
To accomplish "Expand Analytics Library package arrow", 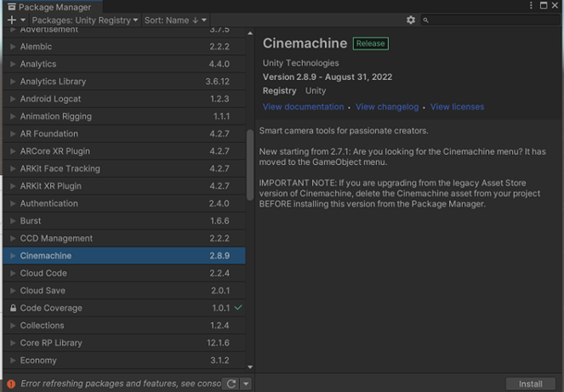I will pyautogui.click(x=13, y=82).
